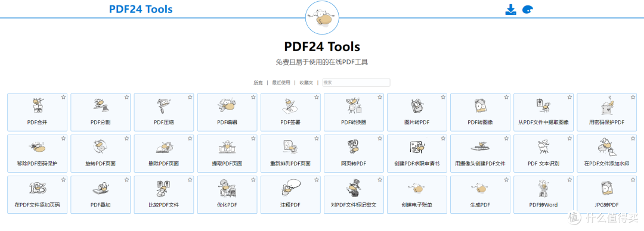Favorite the PDF合并 card with its star
644x231 pixels.
click(x=64, y=97)
